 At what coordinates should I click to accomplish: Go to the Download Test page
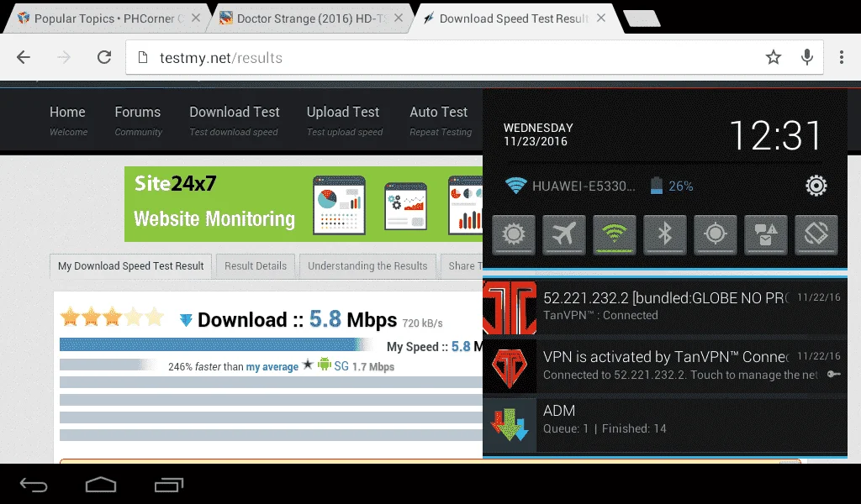pos(235,121)
